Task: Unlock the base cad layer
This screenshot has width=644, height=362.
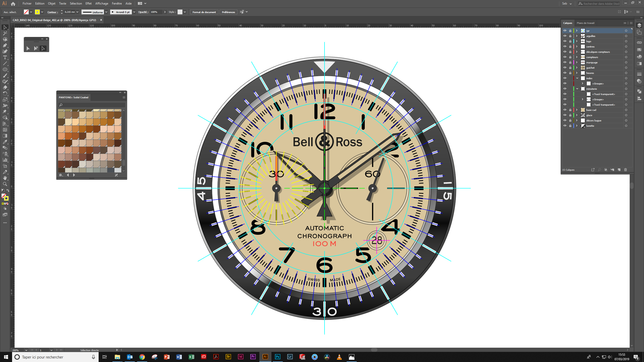Action: pos(570,110)
